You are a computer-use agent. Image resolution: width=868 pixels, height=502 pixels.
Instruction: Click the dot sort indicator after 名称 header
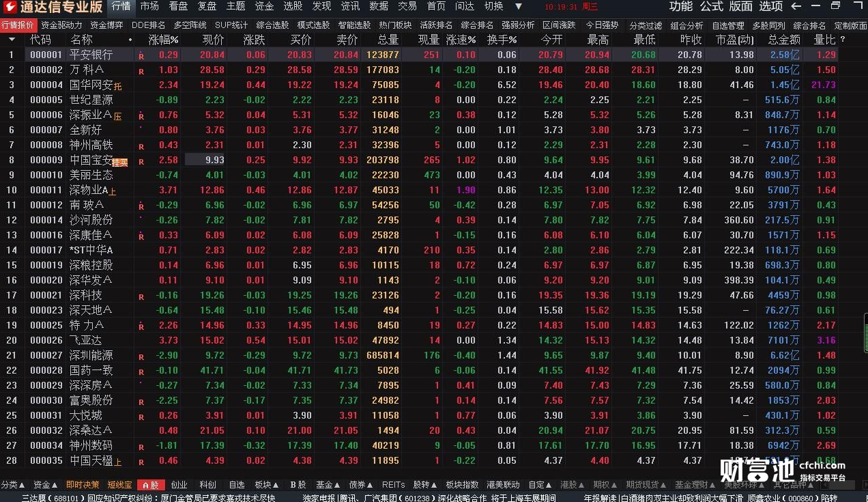point(130,40)
